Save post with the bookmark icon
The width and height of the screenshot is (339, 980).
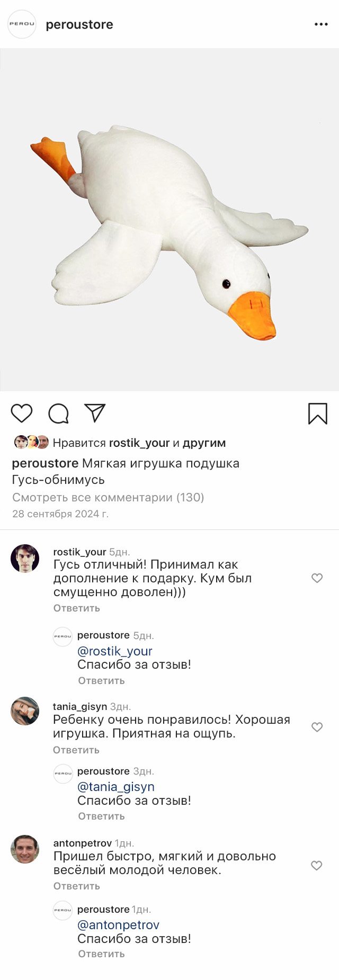[x=318, y=413]
